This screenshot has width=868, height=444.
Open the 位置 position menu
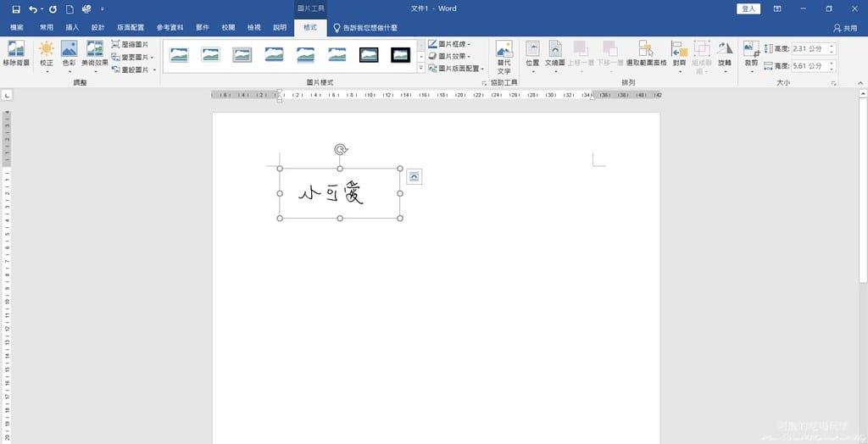pos(532,57)
